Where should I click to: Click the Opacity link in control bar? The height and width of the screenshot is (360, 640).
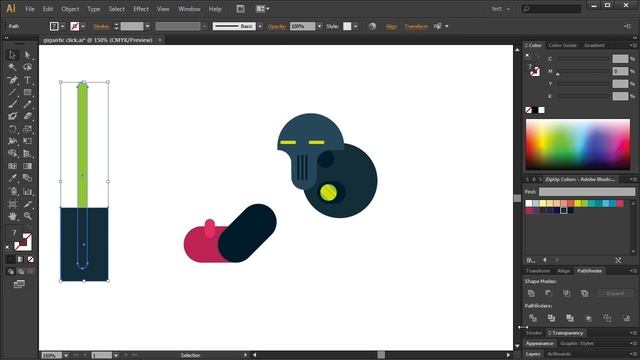point(277,26)
